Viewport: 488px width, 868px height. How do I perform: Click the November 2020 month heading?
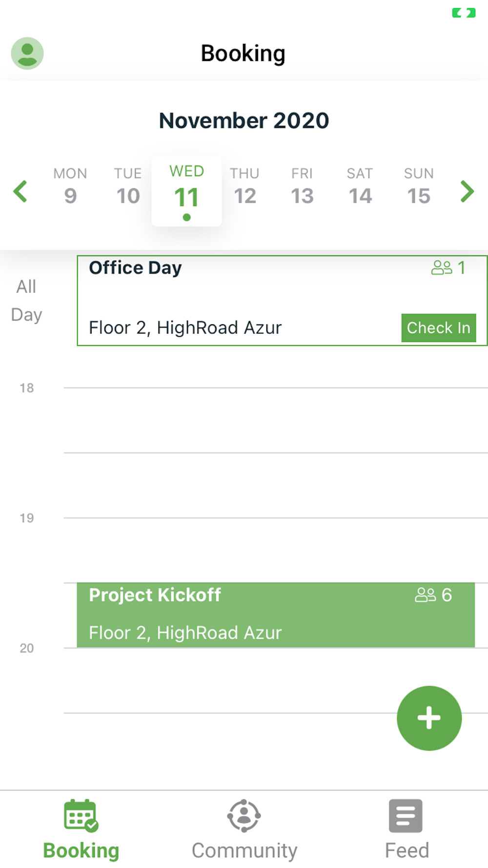tap(244, 121)
